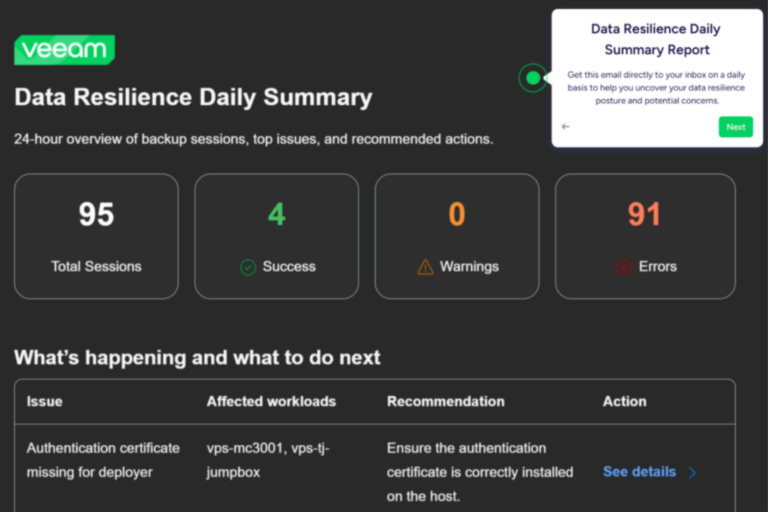Click the Warnings triangle icon
This screenshot has height=512, width=768.
[425, 267]
